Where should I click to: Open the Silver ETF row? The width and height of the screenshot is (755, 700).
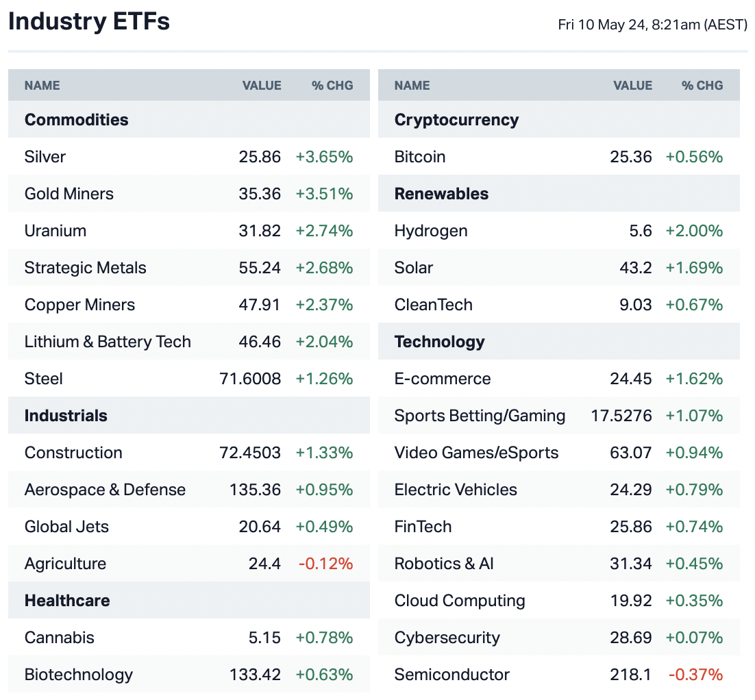point(45,157)
